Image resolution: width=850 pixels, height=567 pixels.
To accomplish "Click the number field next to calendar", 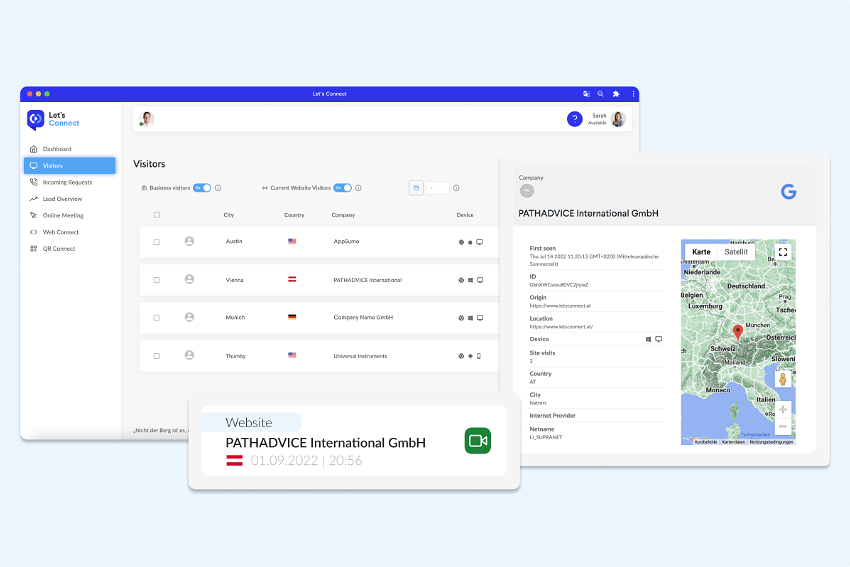I will click(438, 188).
